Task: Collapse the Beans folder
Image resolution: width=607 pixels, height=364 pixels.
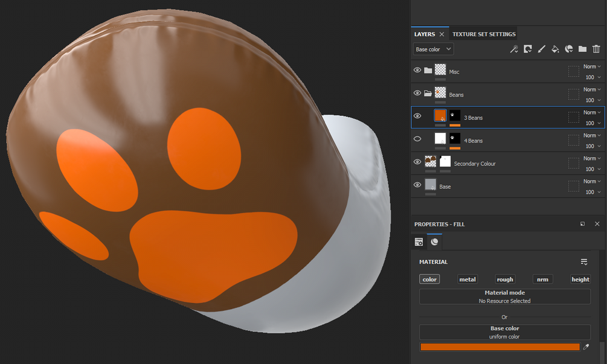Action: 428,93
